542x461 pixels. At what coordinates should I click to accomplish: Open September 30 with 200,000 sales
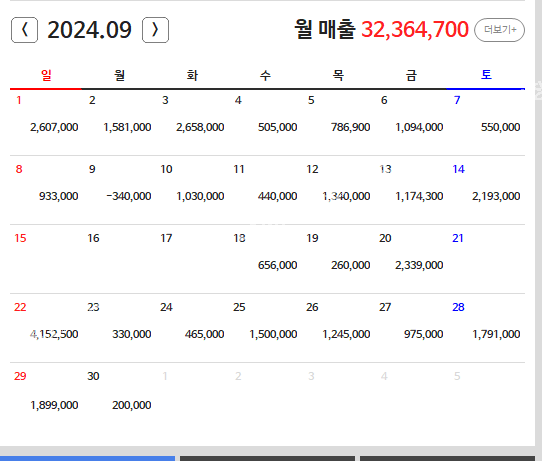coord(119,397)
